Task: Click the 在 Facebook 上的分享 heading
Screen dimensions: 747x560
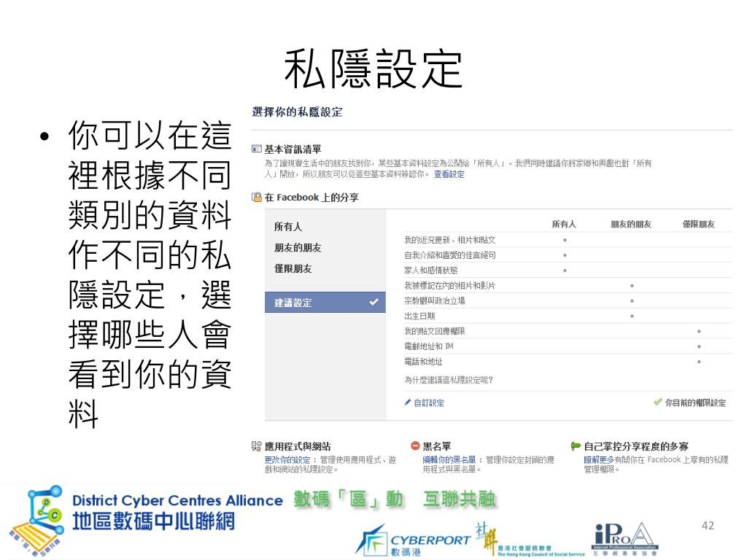Action: click(x=311, y=197)
